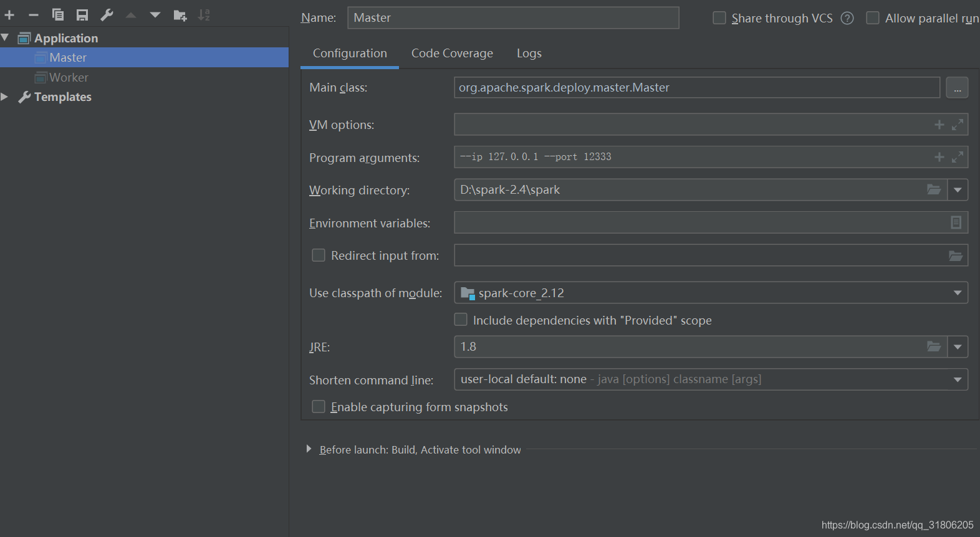
Task: Switch to the Configuration tab
Action: (350, 54)
